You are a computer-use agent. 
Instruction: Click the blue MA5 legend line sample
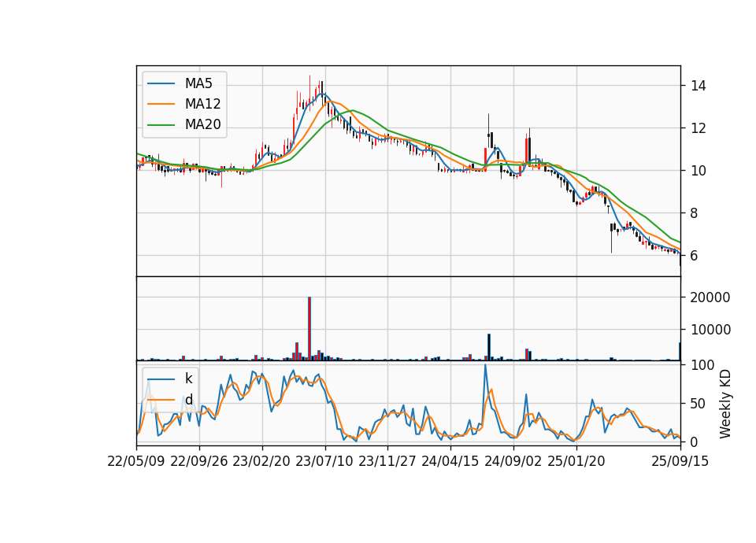pyautogui.click(x=161, y=83)
